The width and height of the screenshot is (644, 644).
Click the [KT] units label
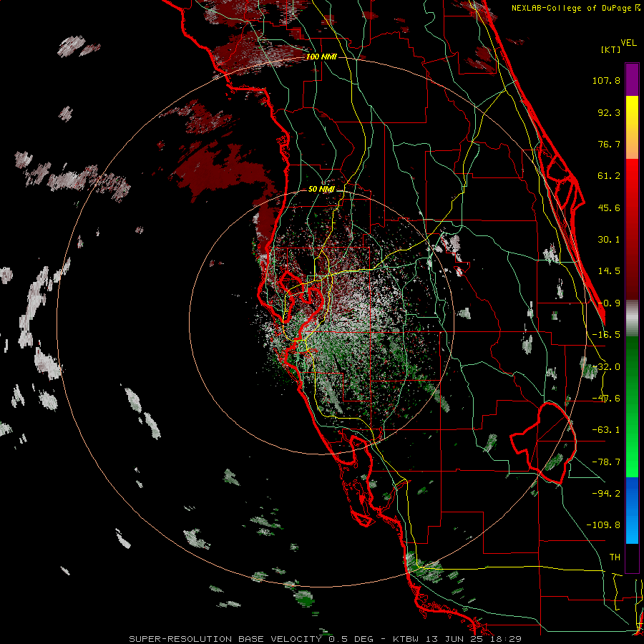pyautogui.click(x=611, y=49)
